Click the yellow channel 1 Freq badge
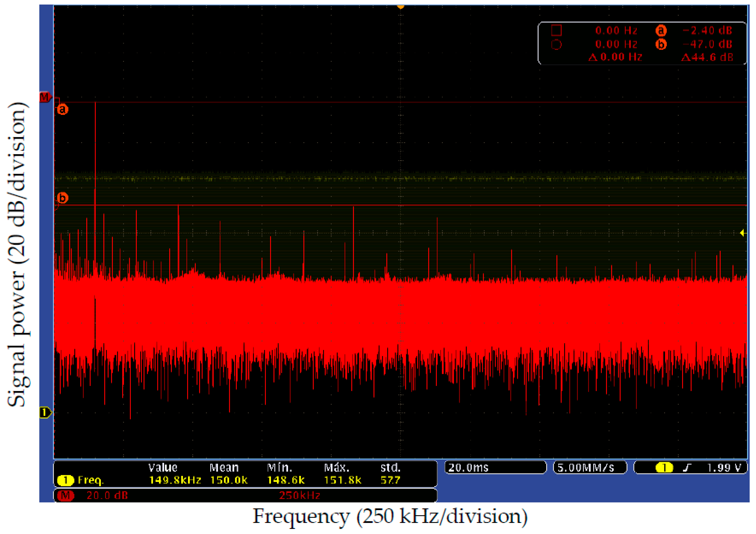This screenshot has height=534, width=756. 65,480
